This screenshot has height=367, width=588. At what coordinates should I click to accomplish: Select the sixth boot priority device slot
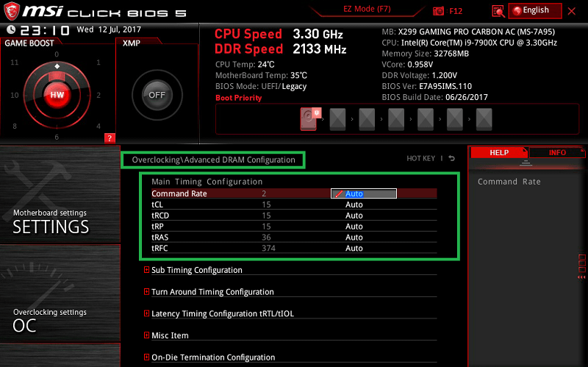coord(454,119)
